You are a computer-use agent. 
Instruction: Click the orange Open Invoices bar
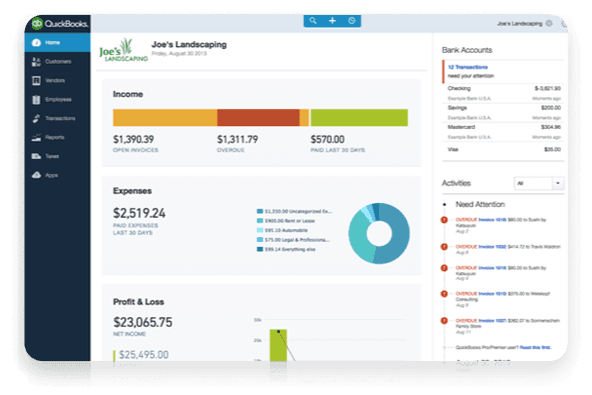point(165,117)
